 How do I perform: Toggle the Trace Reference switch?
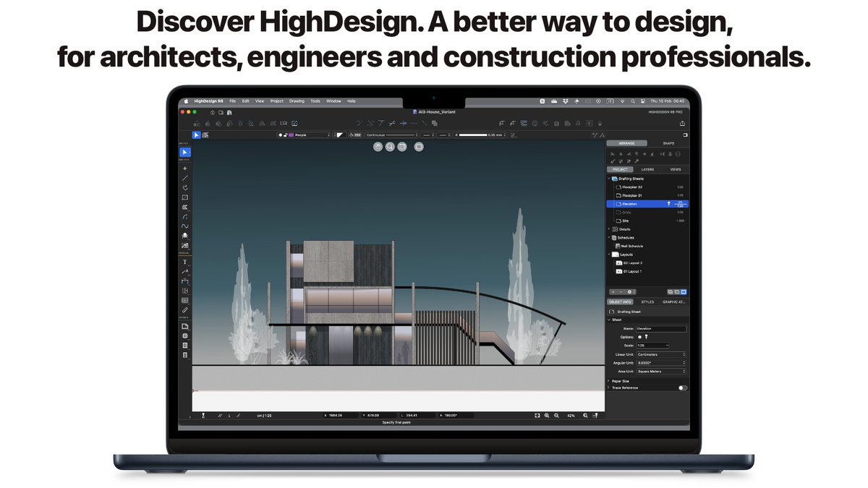coord(682,388)
